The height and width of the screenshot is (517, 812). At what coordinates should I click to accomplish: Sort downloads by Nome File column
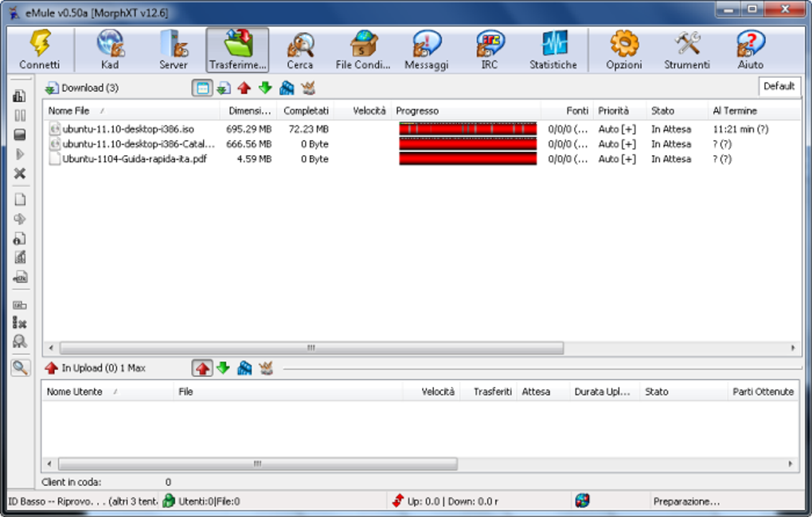tap(132, 111)
